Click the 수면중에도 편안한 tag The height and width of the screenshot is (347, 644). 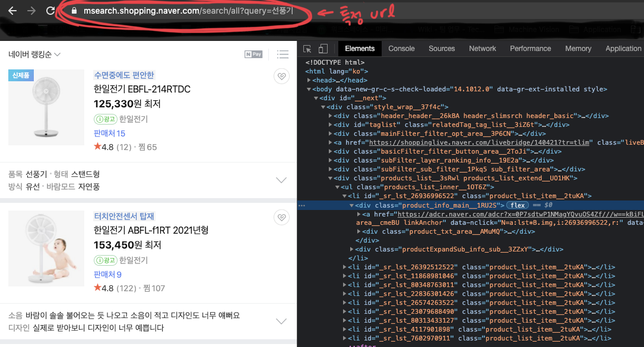point(124,75)
